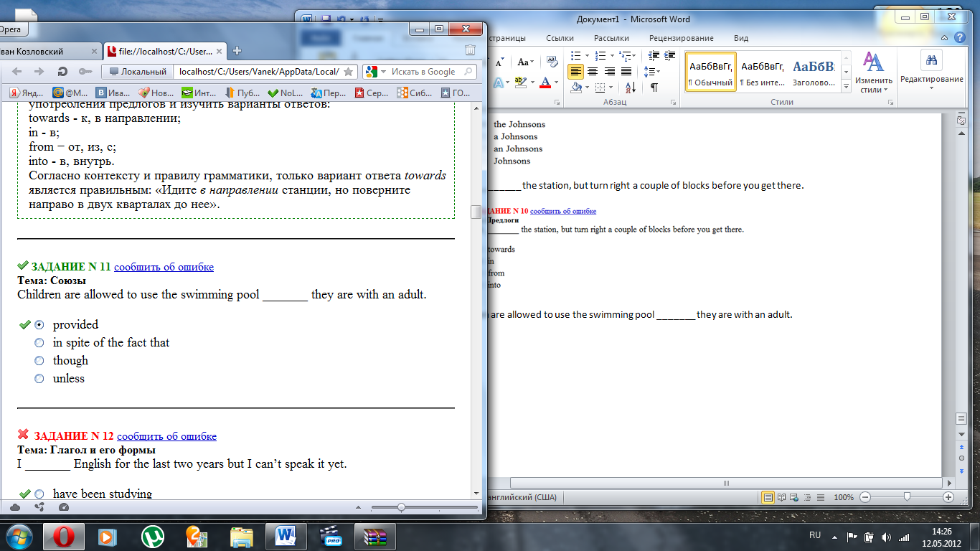Image resolution: width=980 pixels, height=551 pixels.
Task: Expand styles gallery more arrow
Action: 846,86
